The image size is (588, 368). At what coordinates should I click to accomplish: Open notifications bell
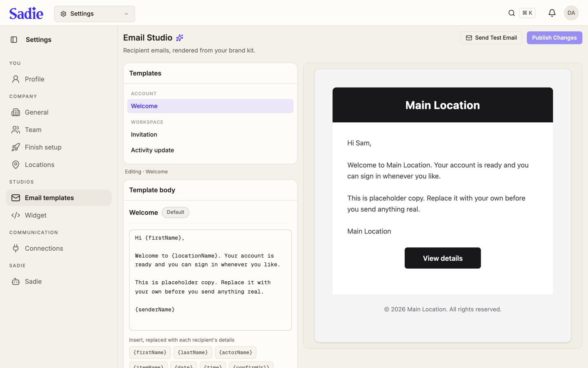(552, 13)
